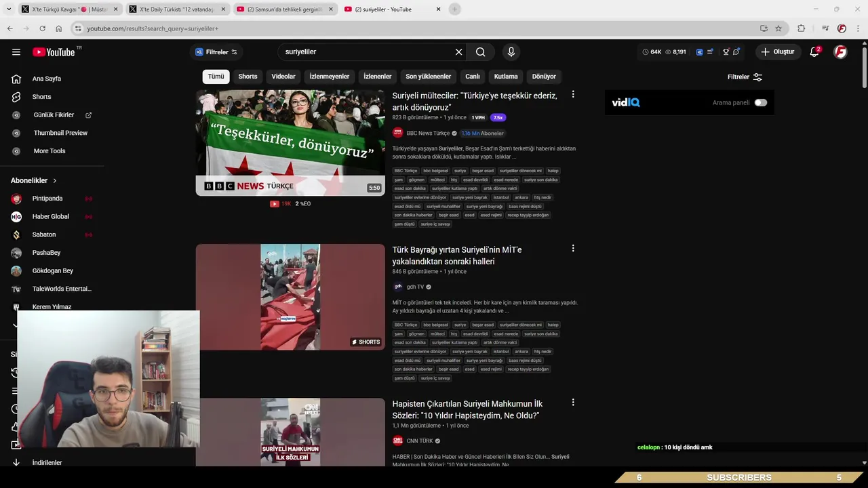868x488 pixels.
Task: Open vidIQ Filtreler button beside logo
Action: tap(216, 52)
